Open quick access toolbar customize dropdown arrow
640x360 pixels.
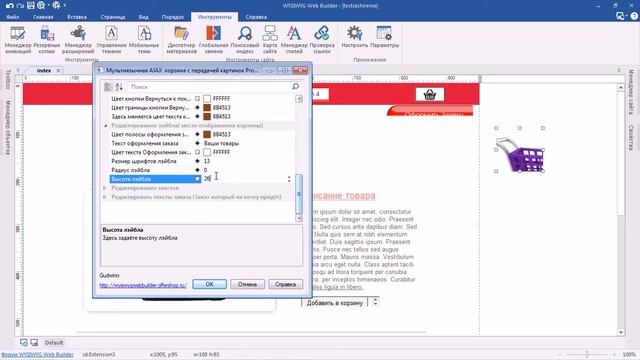[65, 6]
